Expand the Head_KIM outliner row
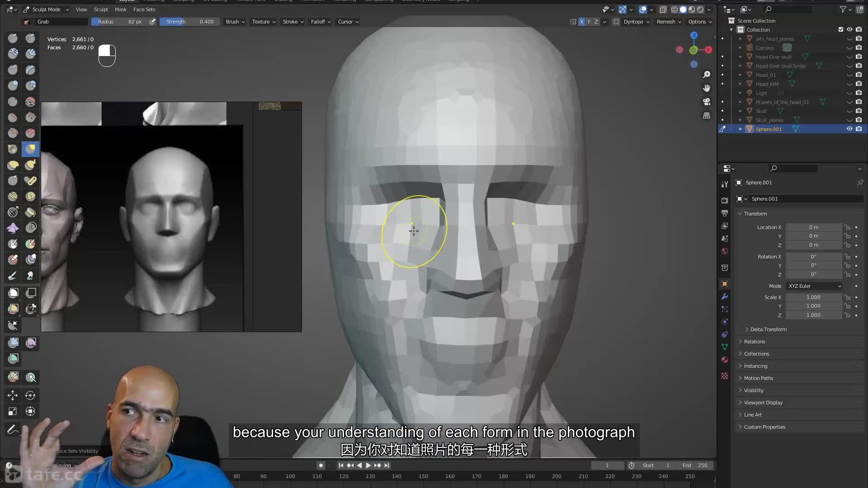Viewport: 868px width, 488px height. (x=740, y=84)
